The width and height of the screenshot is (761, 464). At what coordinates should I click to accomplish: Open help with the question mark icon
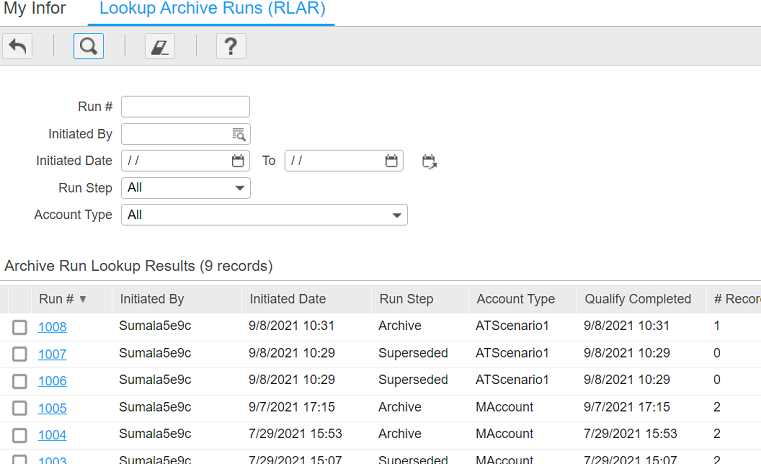231,46
